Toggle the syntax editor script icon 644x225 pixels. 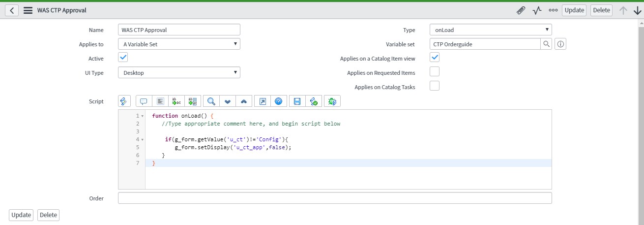[124, 101]
